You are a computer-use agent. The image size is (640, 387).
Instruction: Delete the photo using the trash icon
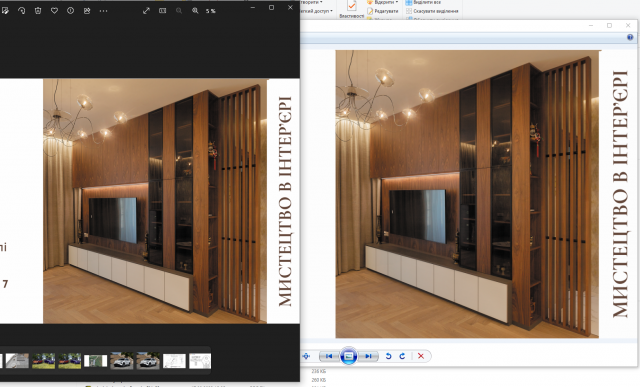click(x=38, y=11)
